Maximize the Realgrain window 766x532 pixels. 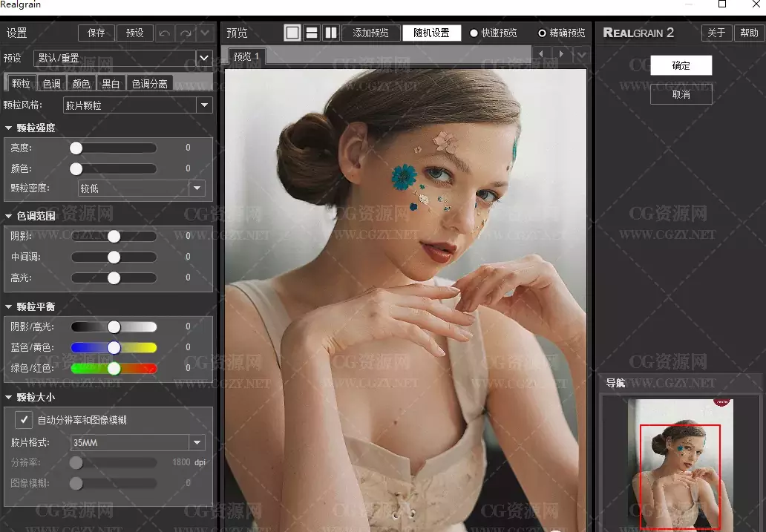pos(722,4)
